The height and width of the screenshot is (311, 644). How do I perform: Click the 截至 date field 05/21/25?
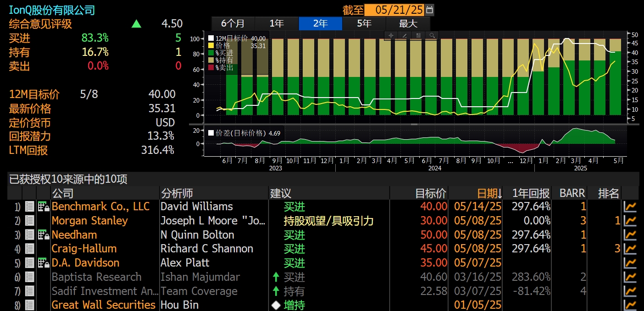394,10
